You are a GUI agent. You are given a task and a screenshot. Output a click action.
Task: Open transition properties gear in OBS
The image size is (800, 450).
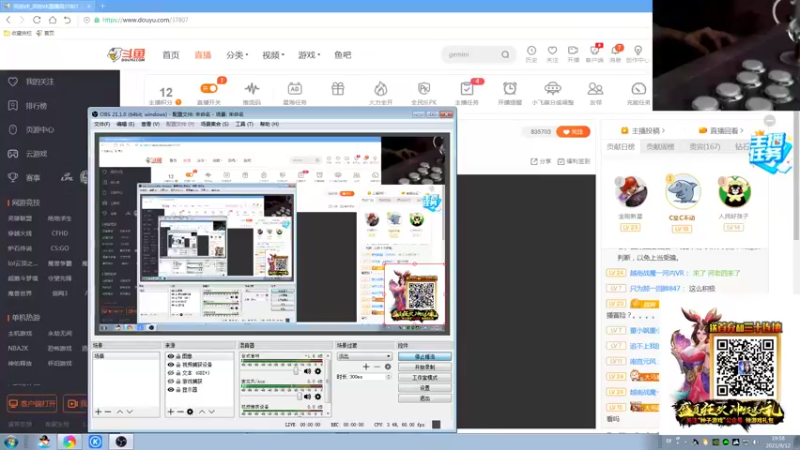tap(388, 367)
